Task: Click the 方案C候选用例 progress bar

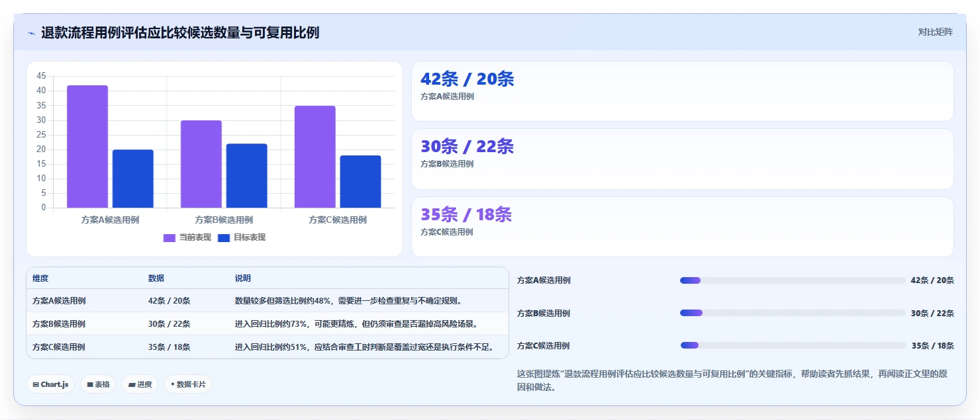Action: pos(793,345)
